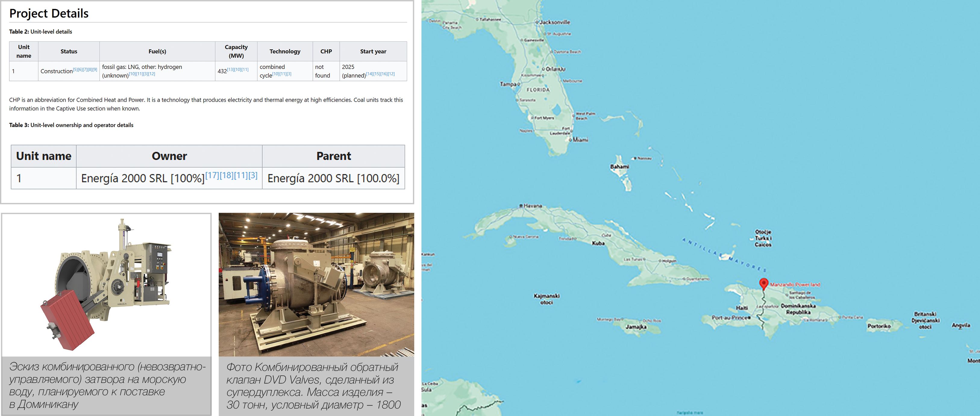Click the Capacity (MW) column header
Screen dimensions: 980x416
point(236,51)
